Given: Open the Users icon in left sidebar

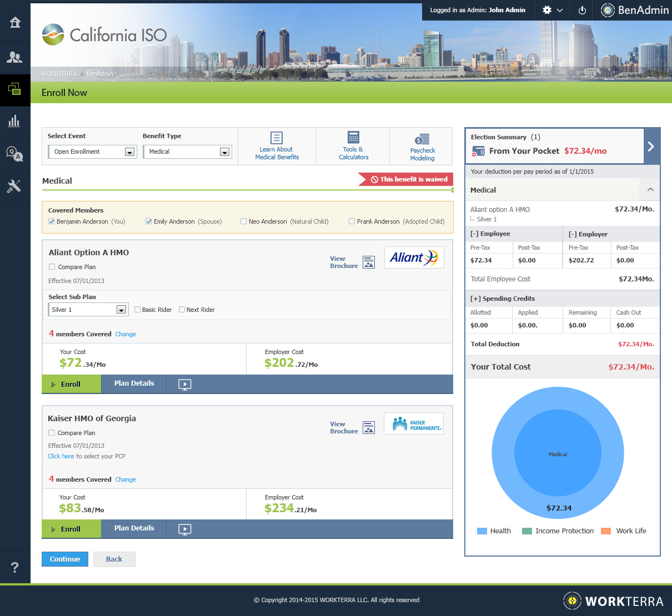Looking at the screenshot, I should [15, 57].
